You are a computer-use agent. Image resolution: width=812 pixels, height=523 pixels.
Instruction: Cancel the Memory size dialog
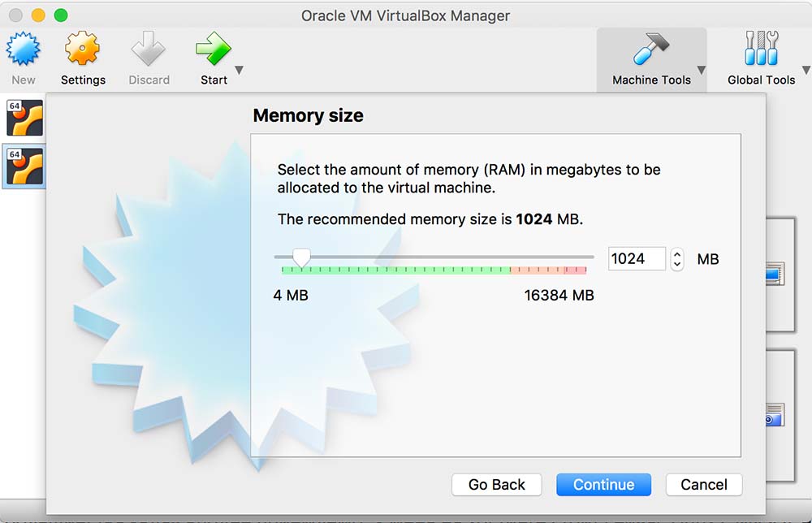pos(703,485)
